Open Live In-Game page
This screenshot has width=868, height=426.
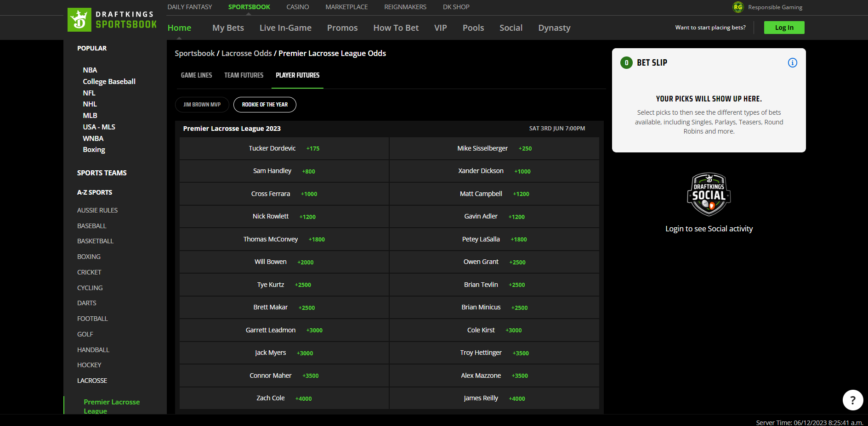click(x=285, y=28)
